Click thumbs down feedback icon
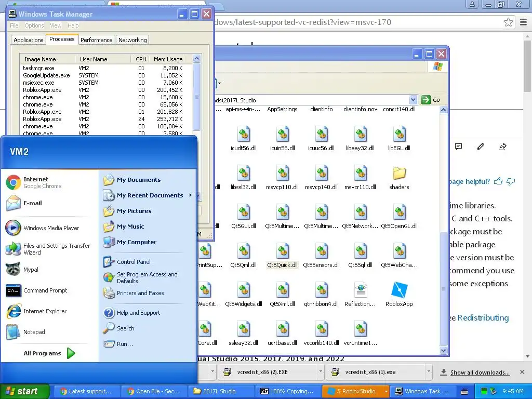This screenshot has width=532, height=399. click(511, 181)
